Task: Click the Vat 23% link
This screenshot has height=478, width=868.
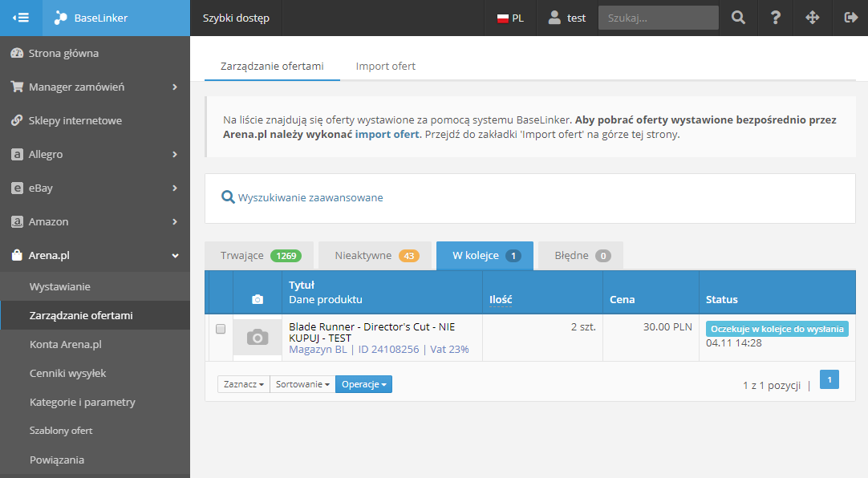Action: click(449, 350)
